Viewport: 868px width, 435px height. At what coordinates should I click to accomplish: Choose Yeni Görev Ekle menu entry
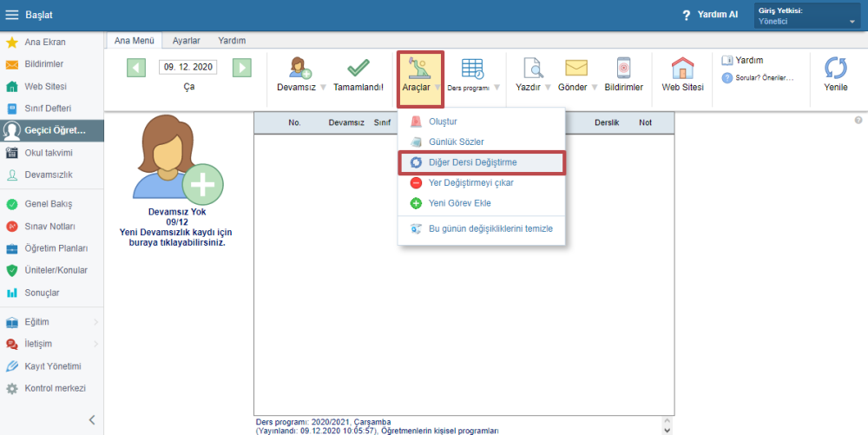(x=481, y=203)
